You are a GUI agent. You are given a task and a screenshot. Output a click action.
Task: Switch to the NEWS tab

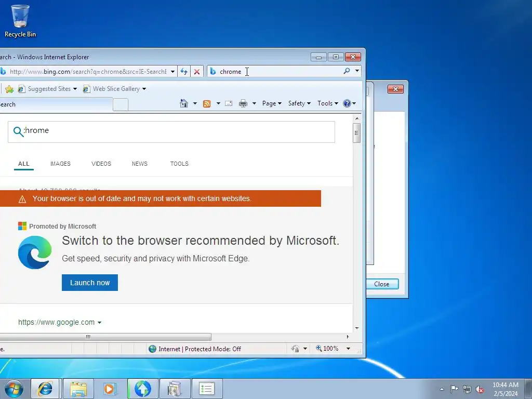pos(139,164)
